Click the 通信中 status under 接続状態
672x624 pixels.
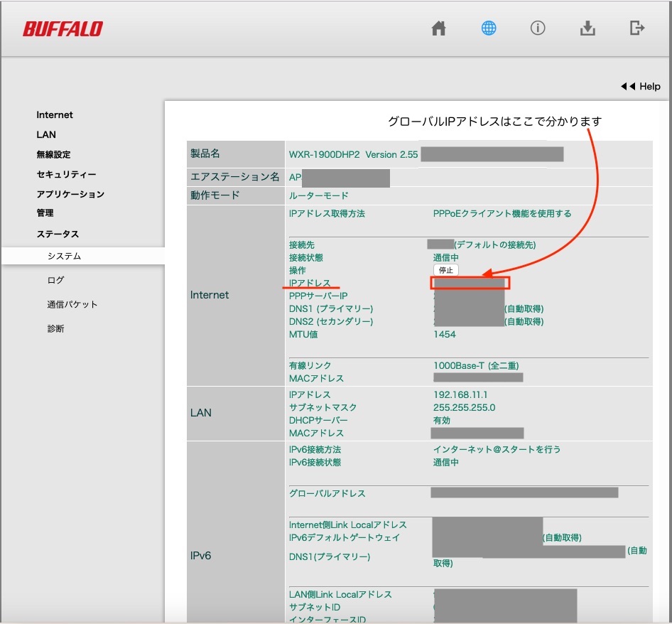(x=445, y=258)
